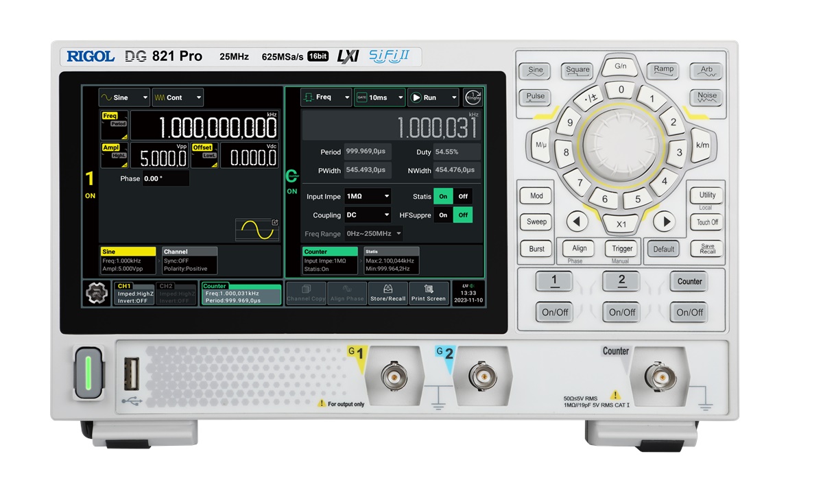823x504 pixels.
Task: Tap the frequency value 1.000,000,000 kHz field
Action: point(204,126)
